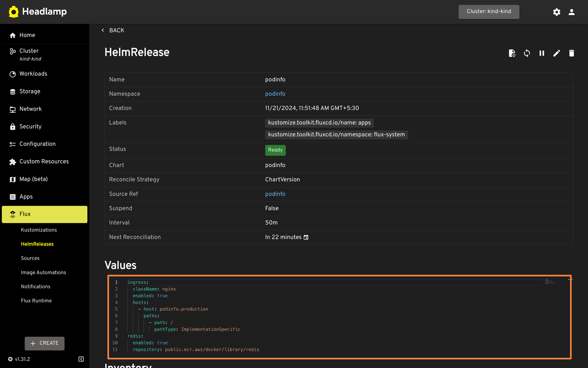This screenshot has height=368, width=588.
Task: Delete the HelmRelease with trash icon
Action: coord(572,53)
